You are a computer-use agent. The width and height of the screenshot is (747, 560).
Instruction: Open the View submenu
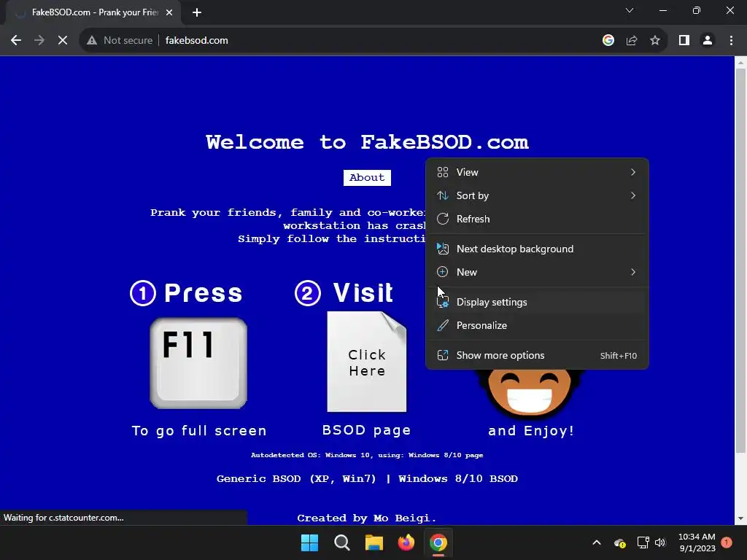tap(537, 172)
